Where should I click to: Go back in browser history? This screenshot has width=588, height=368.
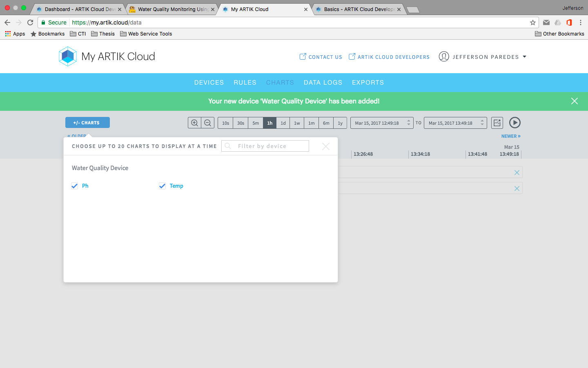click(7, 22)
